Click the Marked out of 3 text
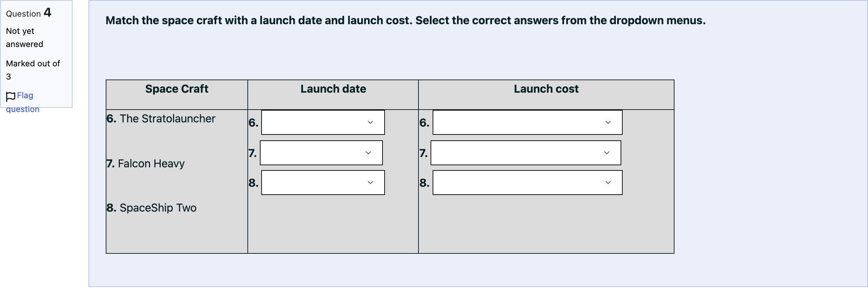868x298 pixels. tap(33, 70)
